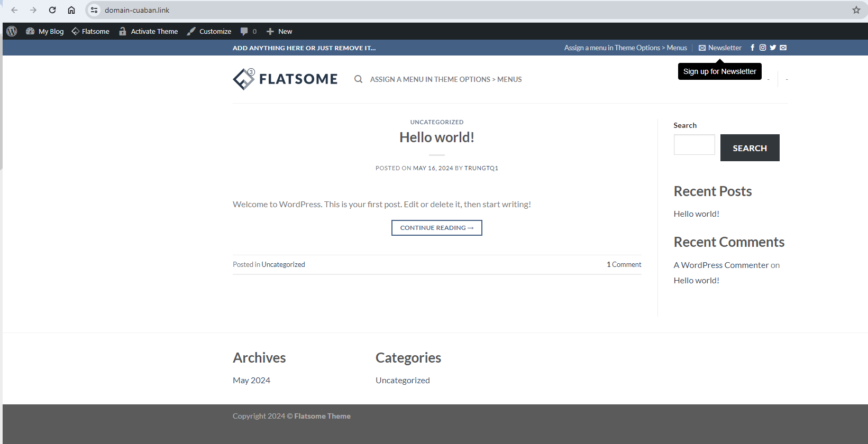Click Add Anything Here top bar text
Image resolution: width=868 pixels, height=444 pixels.
304,48
